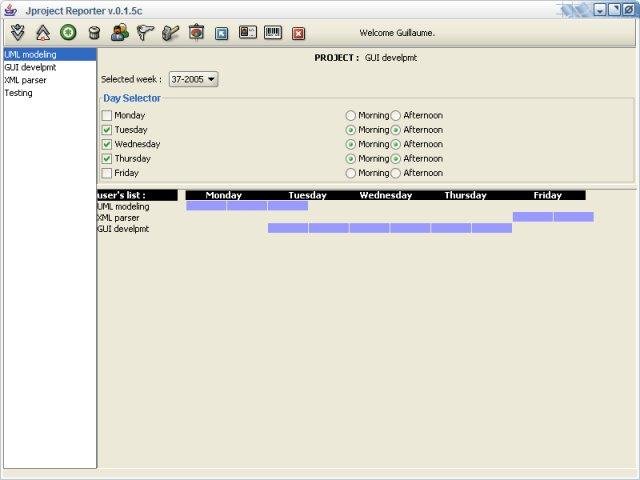Select Monday's Morning radio button
Screen dimensions: 640x480
click(x=350, y=116)
